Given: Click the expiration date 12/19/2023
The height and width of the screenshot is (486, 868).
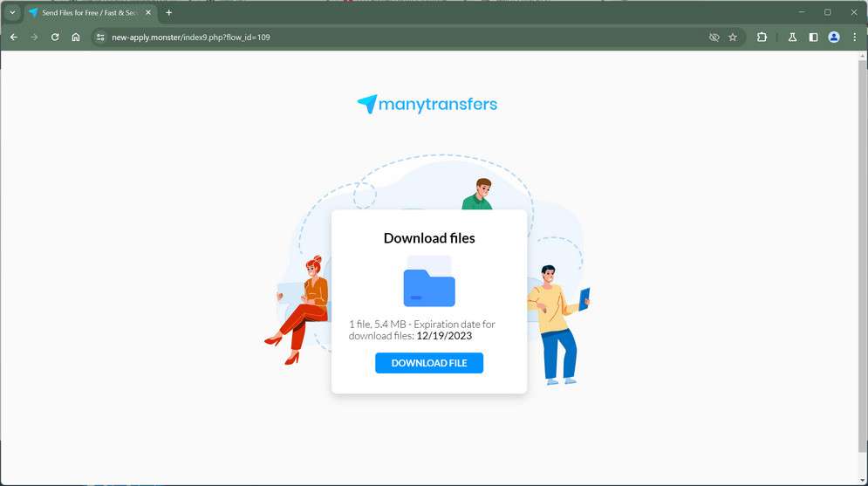Looking at the screenshot, I should [x=444, y=335].
